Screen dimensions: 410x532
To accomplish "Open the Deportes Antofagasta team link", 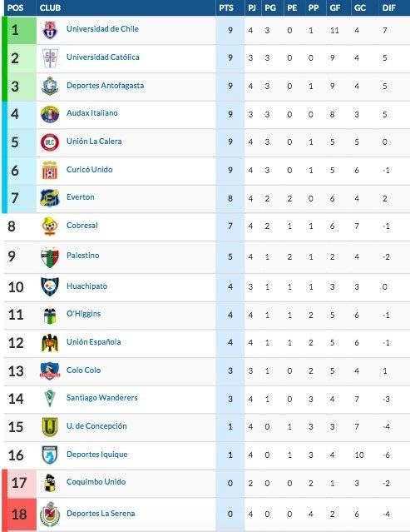I will pyautogui.click(x=105, y=86).
